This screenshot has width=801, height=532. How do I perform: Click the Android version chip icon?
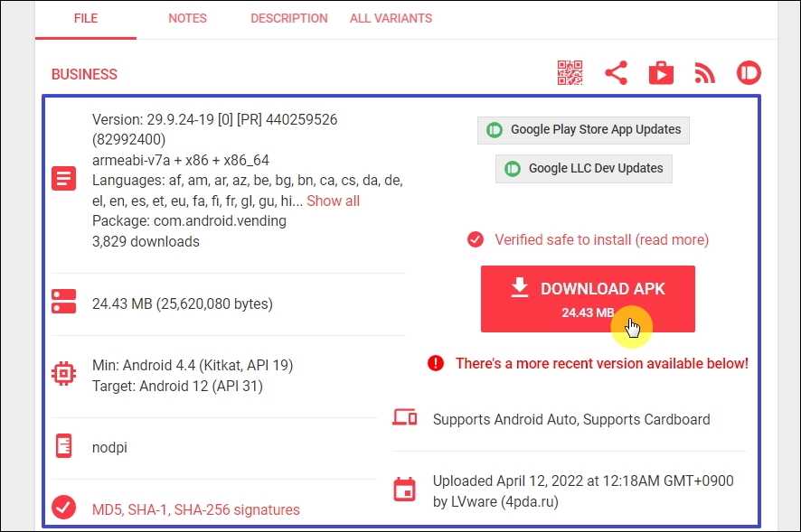pos(64,374)
